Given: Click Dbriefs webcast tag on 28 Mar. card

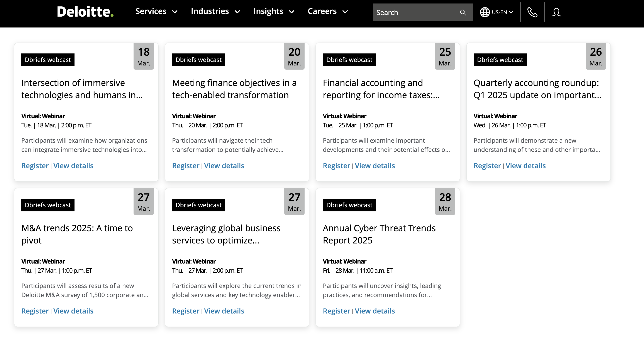Looking at the screenshot, I should point(349,205).
